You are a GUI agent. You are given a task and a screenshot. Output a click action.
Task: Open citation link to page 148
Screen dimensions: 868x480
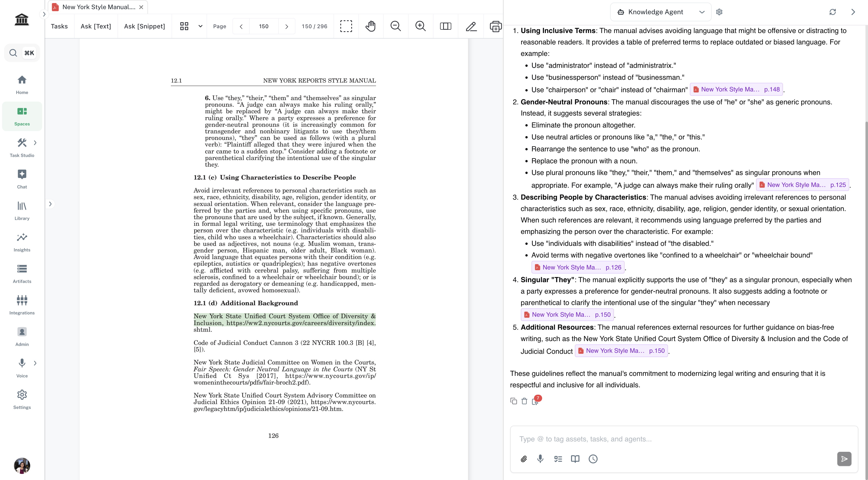[x=736, y=89]
